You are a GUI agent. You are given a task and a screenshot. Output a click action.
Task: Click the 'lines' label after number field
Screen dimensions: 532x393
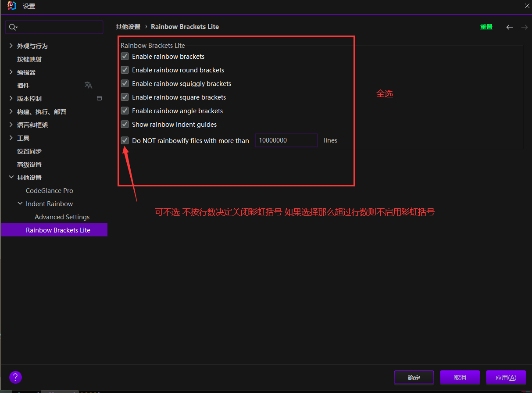click(331, 140)
